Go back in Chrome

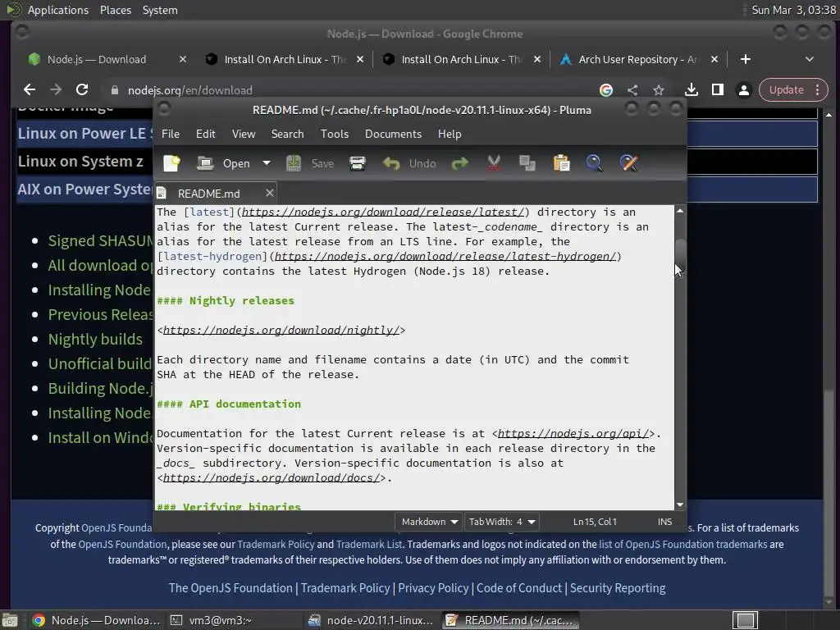(x=30, y=89)
